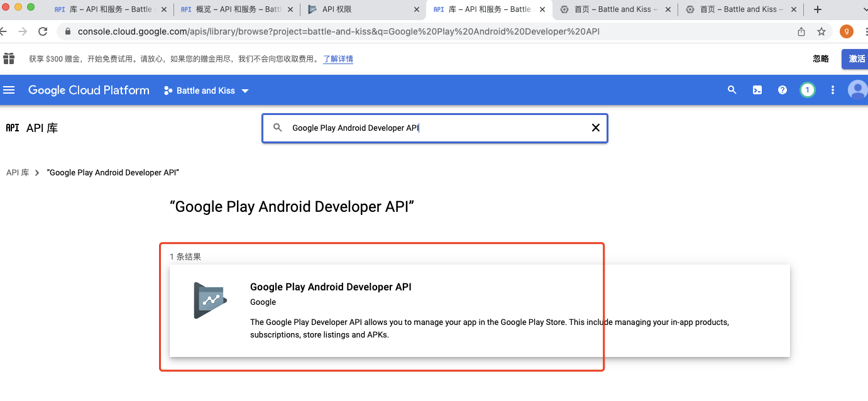
Task: Go to Google Cloud Platform home logo
Action: click(89, 90)
